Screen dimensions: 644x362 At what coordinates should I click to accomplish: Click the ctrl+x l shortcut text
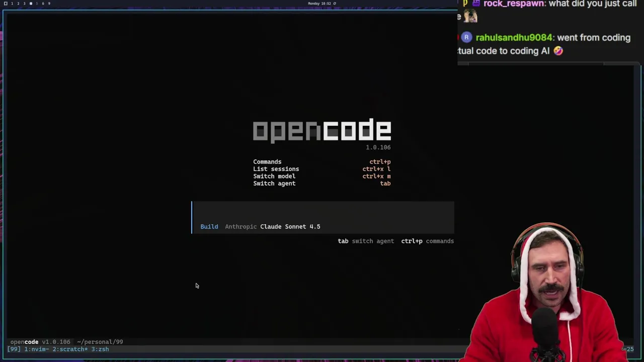[x=376, y=169]
